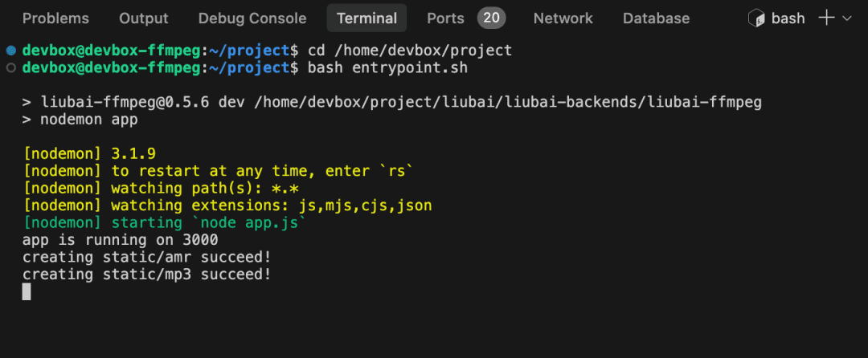This screenshot has width=868, height=358.
Task: Click the 'app is running on 3000' line
Action: (x=120, y=240)
